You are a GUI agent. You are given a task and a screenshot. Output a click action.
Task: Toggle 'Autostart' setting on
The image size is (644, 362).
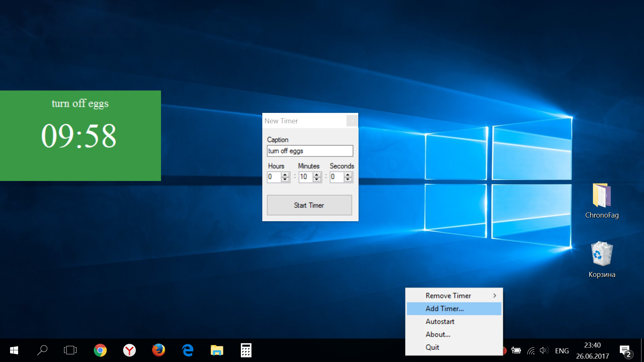439,322
